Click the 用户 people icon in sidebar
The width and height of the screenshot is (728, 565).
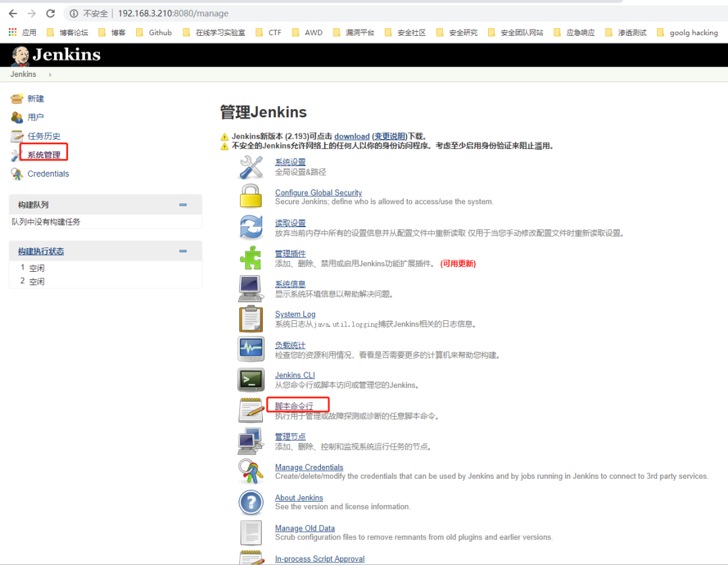click(17, 117)
